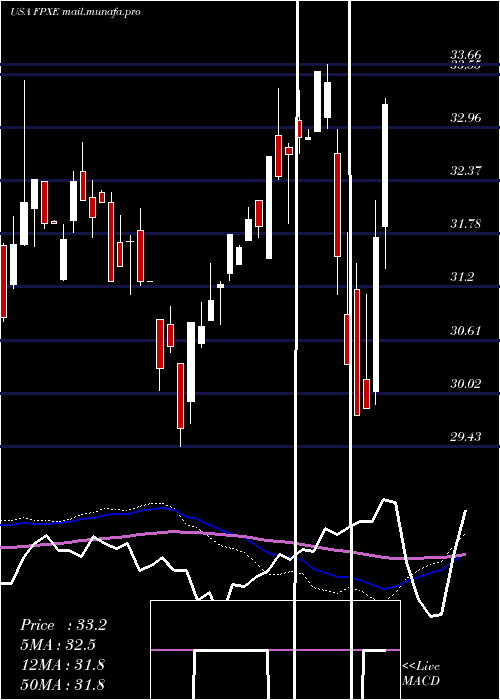Select the 30.61 price level label
500x700 pixels.
click(x=466, y=331)
